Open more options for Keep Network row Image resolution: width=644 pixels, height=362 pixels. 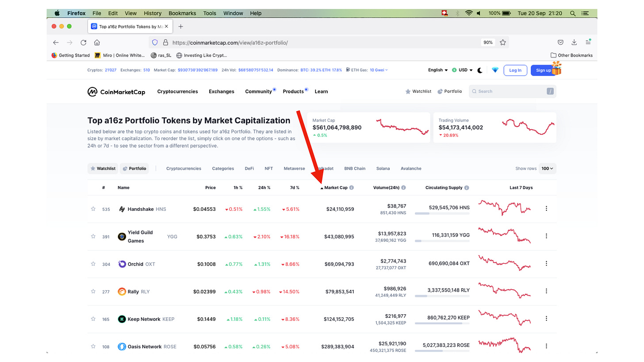click(x=546, y=319)
